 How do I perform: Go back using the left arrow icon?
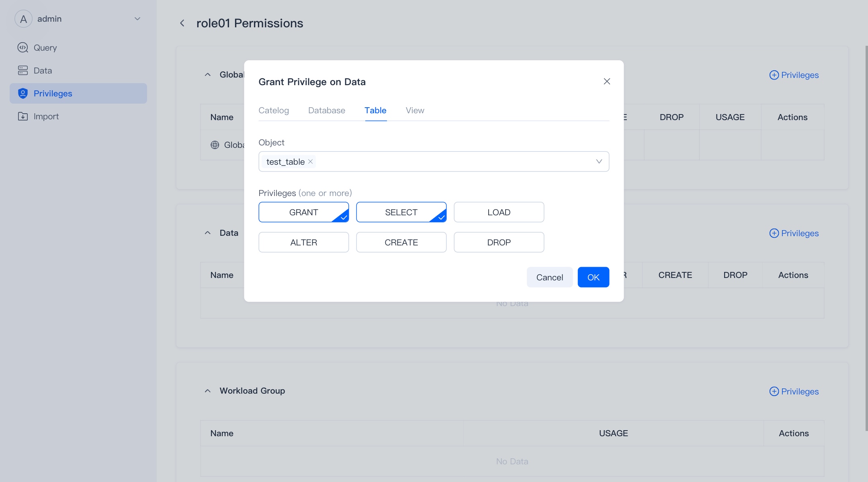tap(182, 23)
